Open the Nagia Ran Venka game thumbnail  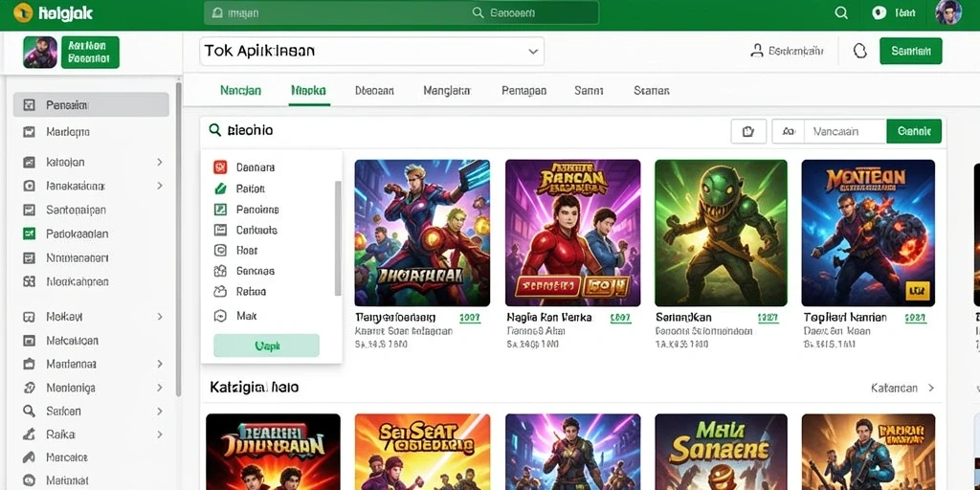click(x=573, y=234)
